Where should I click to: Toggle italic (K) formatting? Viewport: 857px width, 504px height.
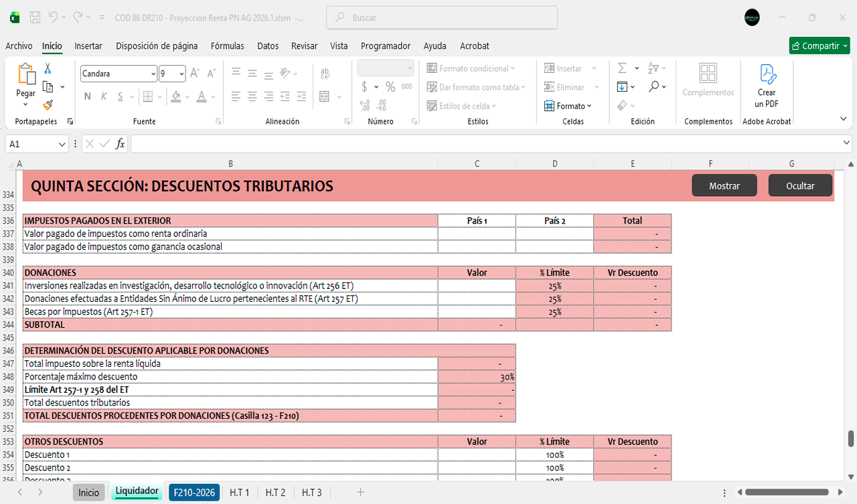(x=104, y=96)
